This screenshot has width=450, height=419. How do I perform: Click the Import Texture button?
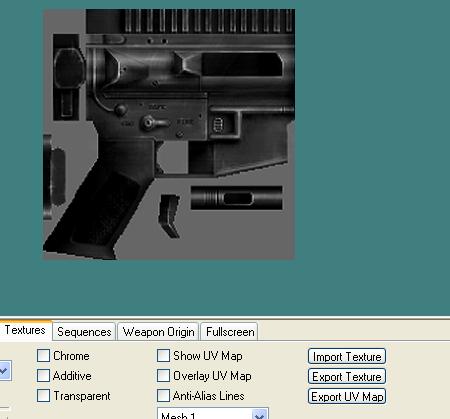[x=347, y=356]
